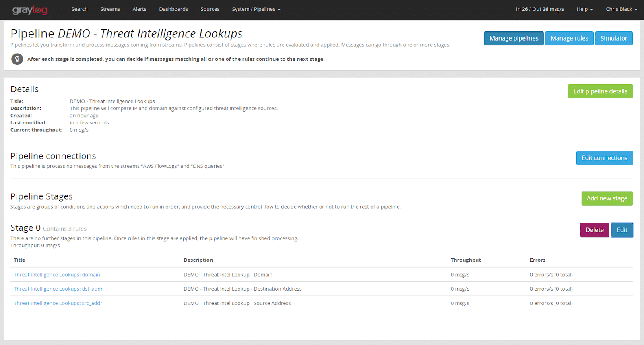Open the Threat Intelligence Lookups: src_addr rule
Image resolution: width=644 pixels, height=345 pixels.
point(58,303)
